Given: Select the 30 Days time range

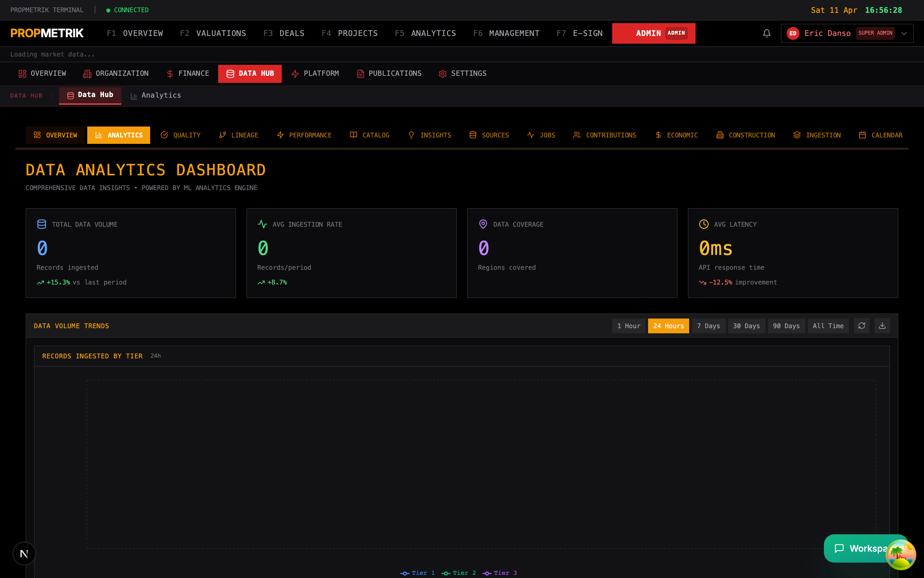Looking at the screenshot, I should tap(747, 326).
